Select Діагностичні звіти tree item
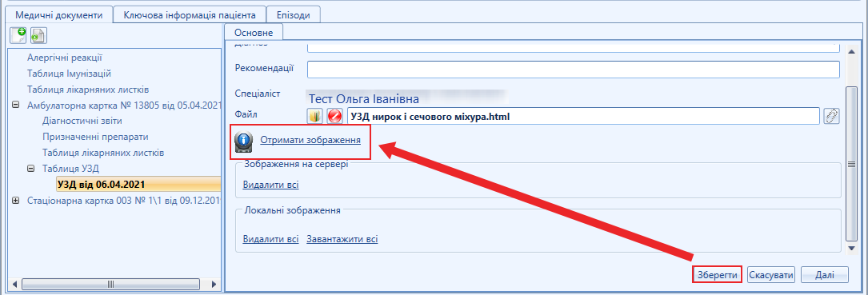Screen dimensions: 868x295 tap(82, 121)
